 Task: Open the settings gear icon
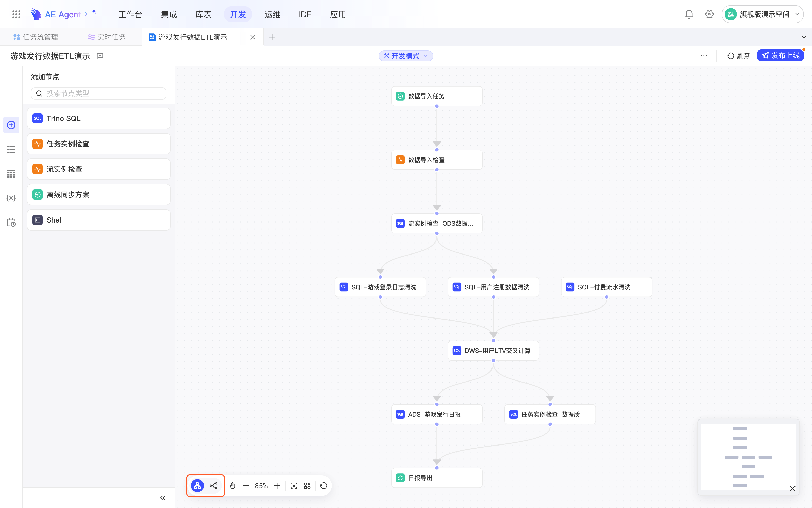coord(709,14)
